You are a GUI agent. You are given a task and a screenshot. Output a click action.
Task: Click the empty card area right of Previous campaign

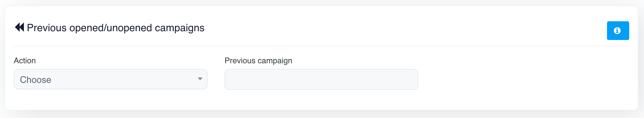527,79
